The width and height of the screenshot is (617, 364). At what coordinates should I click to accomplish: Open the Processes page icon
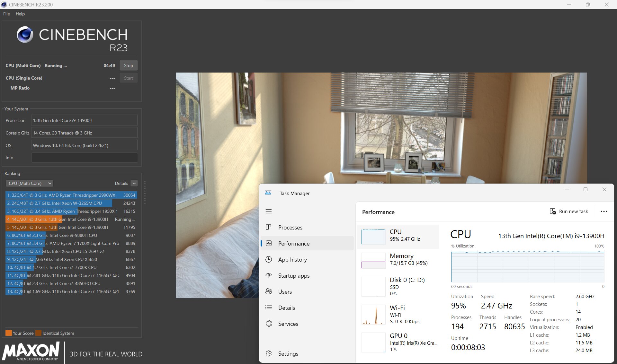click(269, 227)
